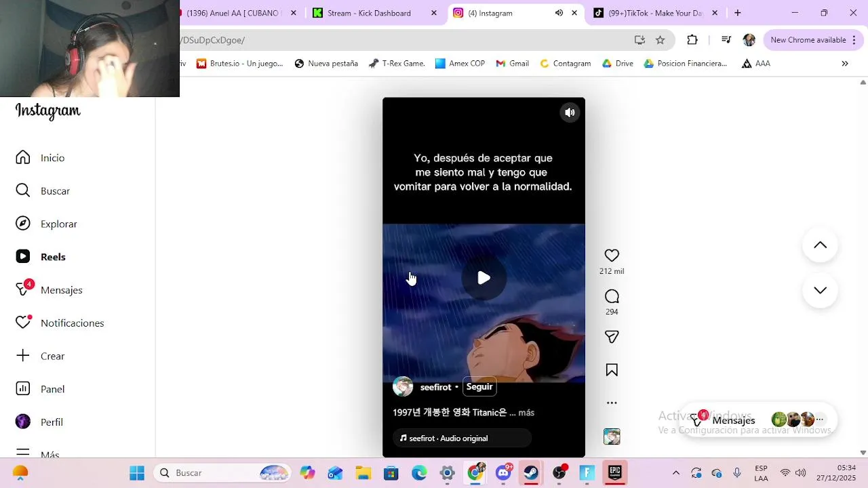Select Reels in Instagram sidebar
Screen dimensions: 868x488
[41, 257]
